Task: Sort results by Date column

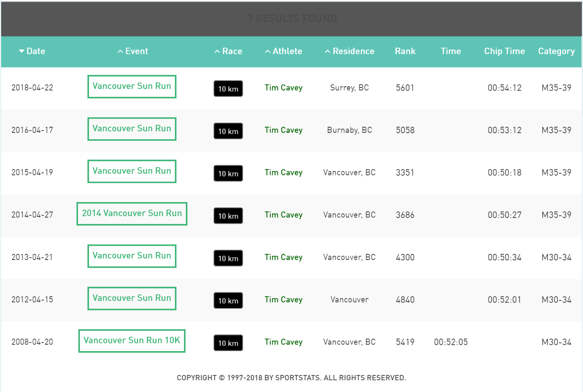Action: [x=32, y=51]
